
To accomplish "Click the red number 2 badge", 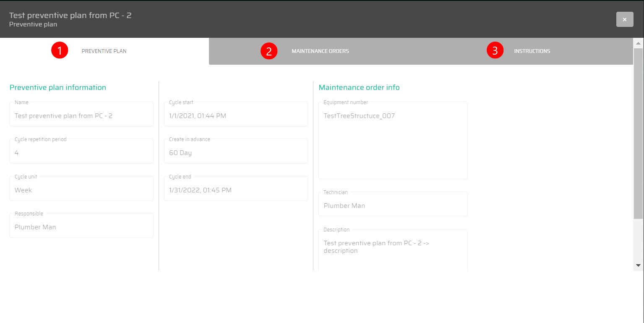I will click(x=269, y=51).
